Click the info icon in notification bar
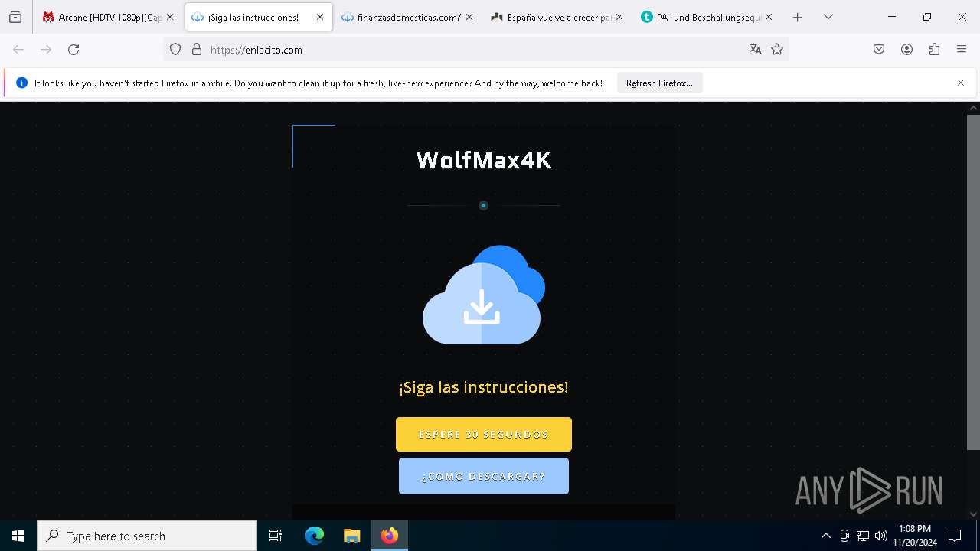This screenshot has width=980, height=551. (21, 83)
